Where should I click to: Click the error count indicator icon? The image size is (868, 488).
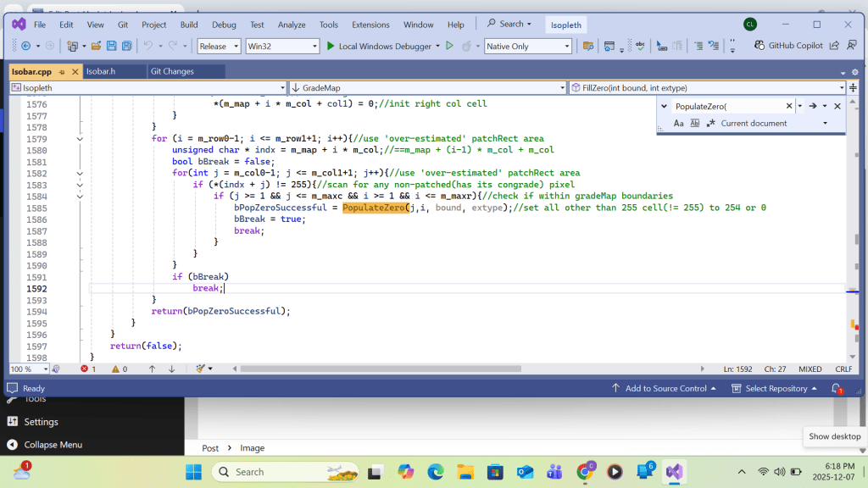(85, 369)
